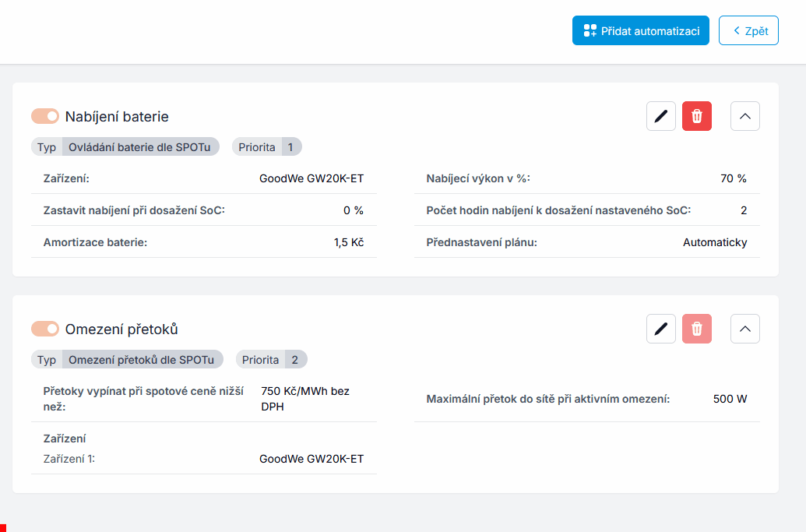Select the Omezení přetoků dle SPOTu type badge
This screenshot has width=806, height=532.
coord(141,359)
